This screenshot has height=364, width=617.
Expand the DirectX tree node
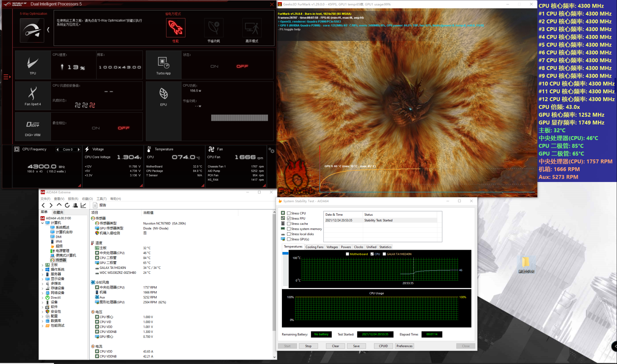(42, 298)
